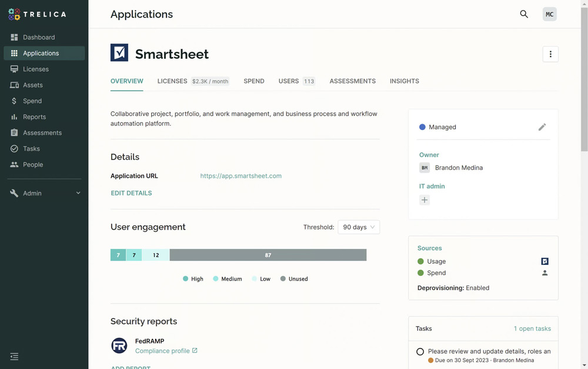The height and width of the screenshot is (369, 588).
Task: Click the Managed status label
Action: coord(442,127)
